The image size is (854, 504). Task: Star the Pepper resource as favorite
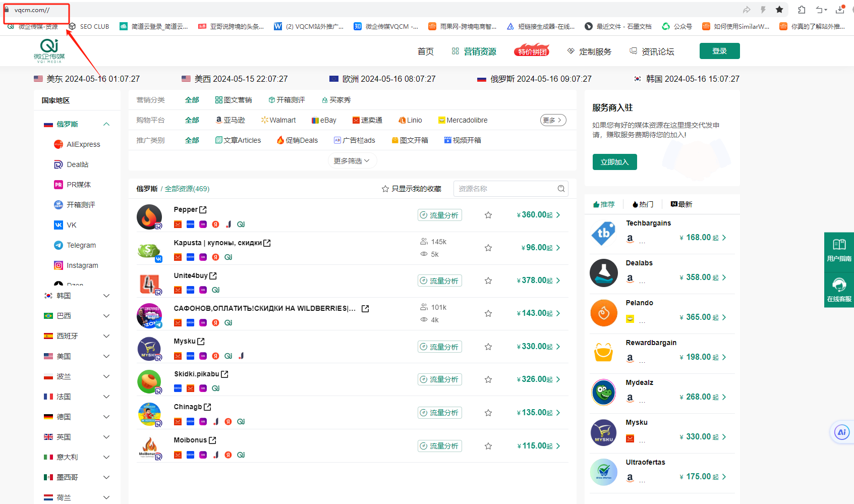(x=488, y=214)
